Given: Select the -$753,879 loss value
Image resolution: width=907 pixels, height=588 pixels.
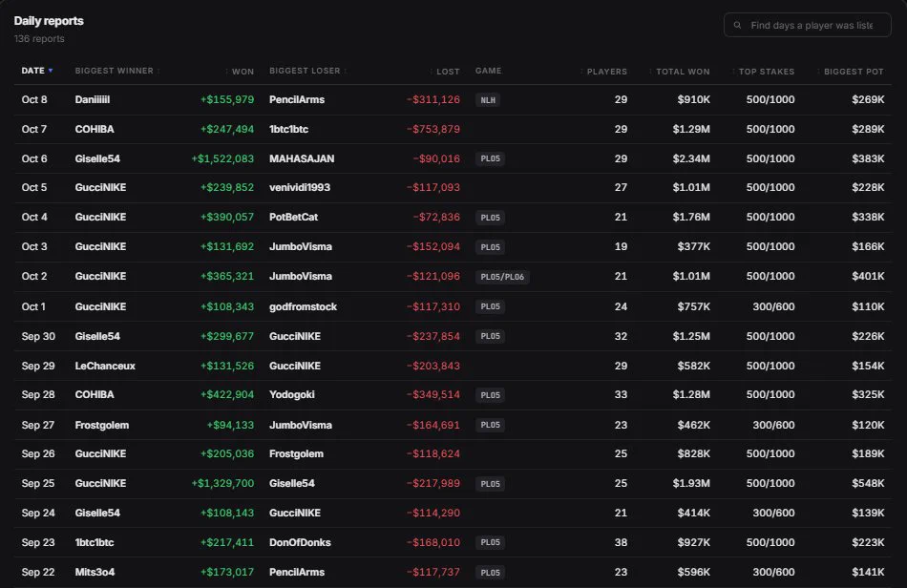Looking at the screenshot, I should (x=433, y=129).
